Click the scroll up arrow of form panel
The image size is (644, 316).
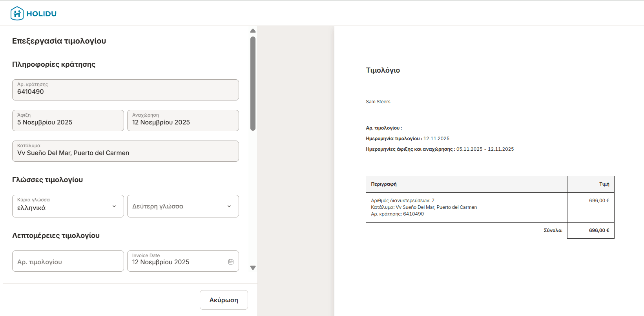pos(253,31)
